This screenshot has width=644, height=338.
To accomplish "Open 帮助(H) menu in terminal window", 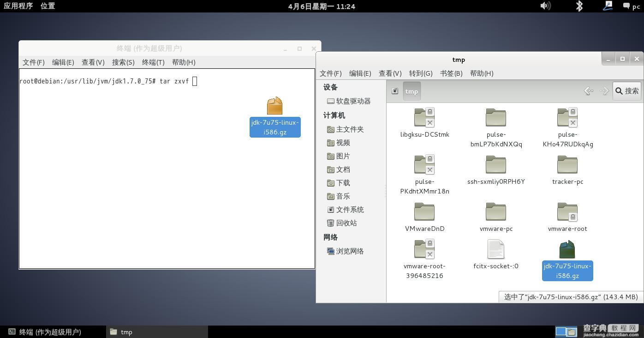I will pos(184,62).
